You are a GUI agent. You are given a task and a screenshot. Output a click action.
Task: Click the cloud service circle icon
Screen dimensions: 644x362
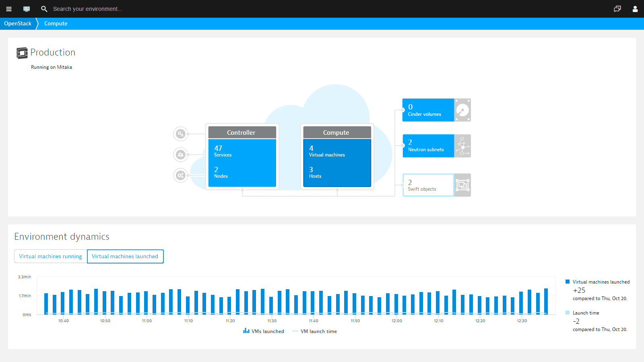tap(181, 154)
